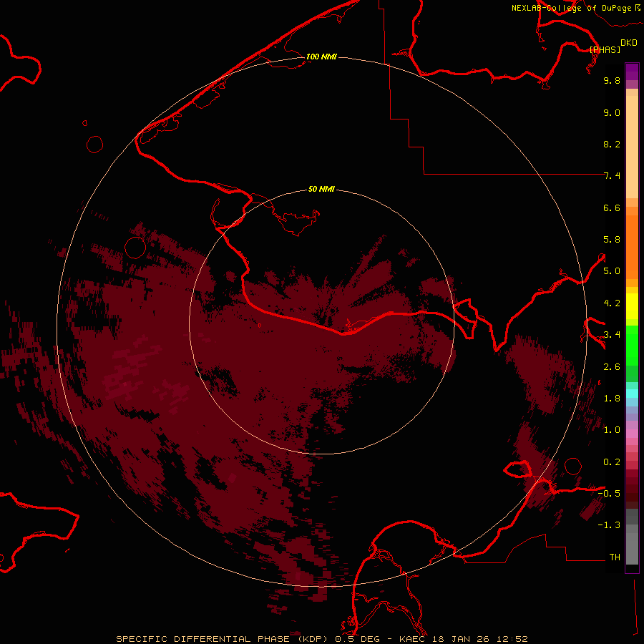Click the 2.6 scale value
The width and height of the screenshot is (644, 644).
(612, 367)
